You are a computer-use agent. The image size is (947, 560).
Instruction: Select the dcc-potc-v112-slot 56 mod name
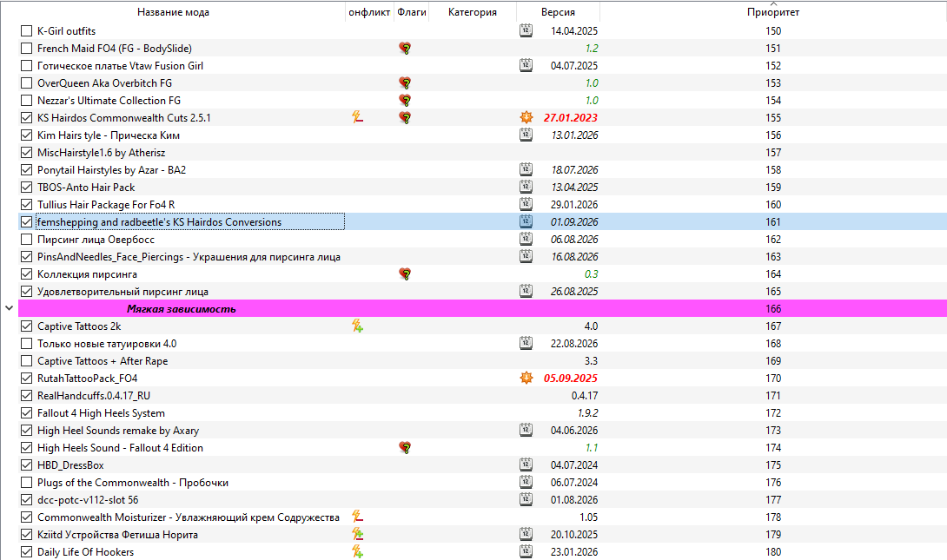click(88, 500)
